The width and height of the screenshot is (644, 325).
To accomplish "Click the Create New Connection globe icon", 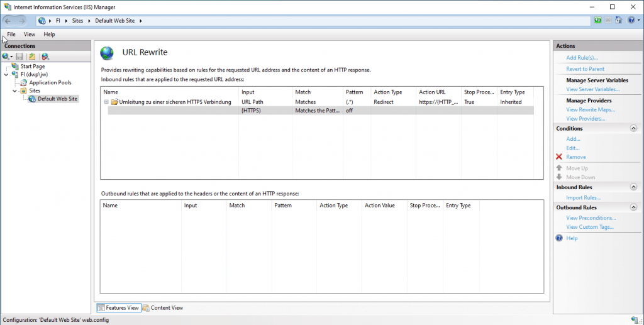I will (5, 57).
